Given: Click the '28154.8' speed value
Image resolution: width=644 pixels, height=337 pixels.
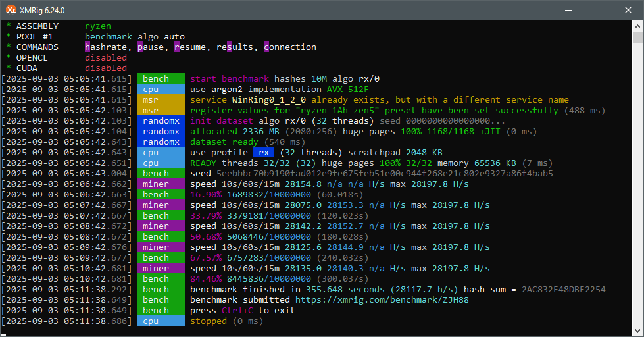Looking at the screenshot, I should (303, 184).
